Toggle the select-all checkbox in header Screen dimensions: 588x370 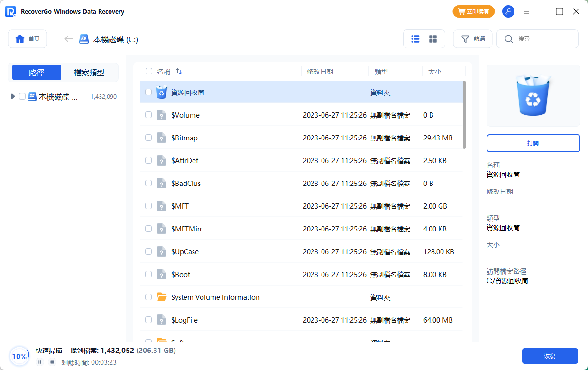149,71
